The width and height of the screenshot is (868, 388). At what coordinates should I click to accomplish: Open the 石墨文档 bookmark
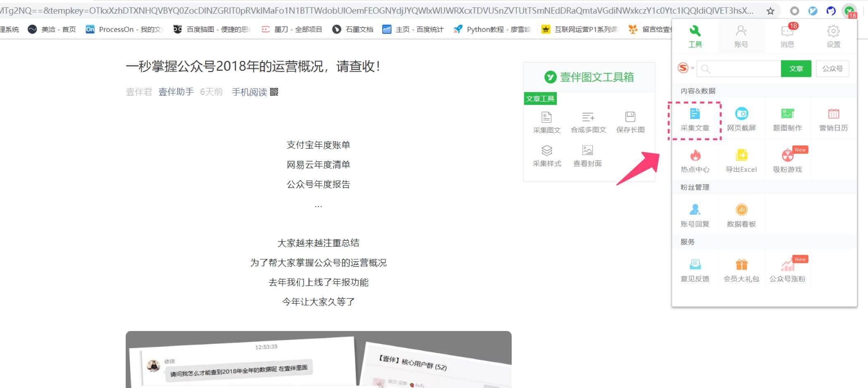click(353, 29)
